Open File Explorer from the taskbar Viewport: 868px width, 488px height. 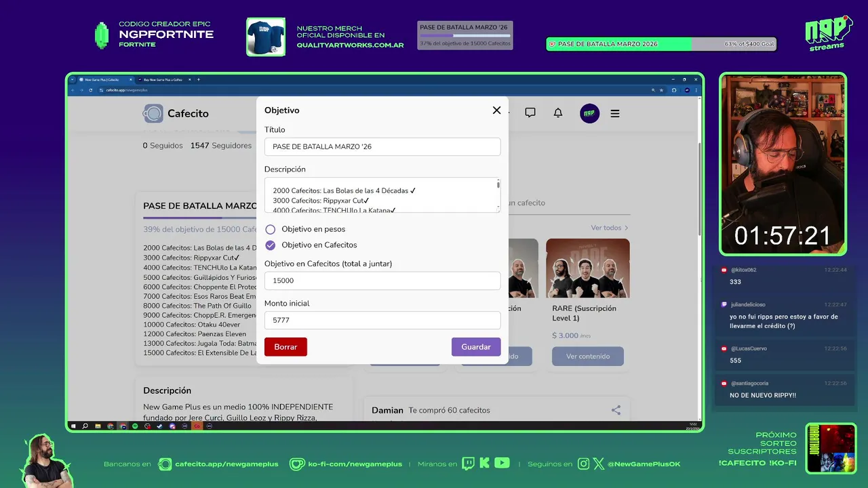click(x=98, y=426)
